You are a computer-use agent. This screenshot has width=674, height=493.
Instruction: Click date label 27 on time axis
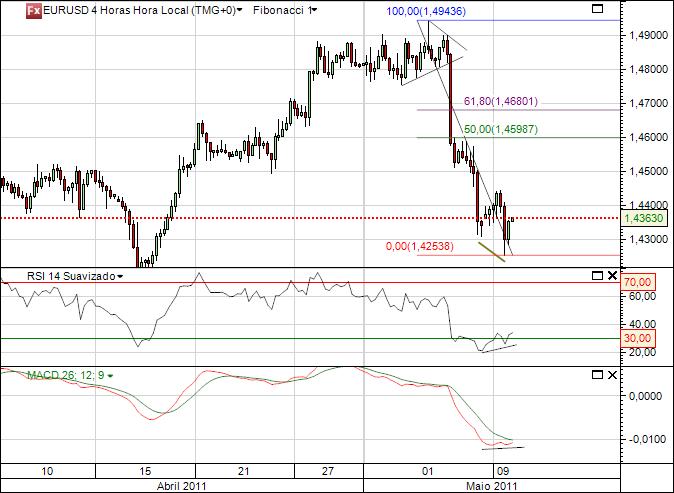pos(328,472)
